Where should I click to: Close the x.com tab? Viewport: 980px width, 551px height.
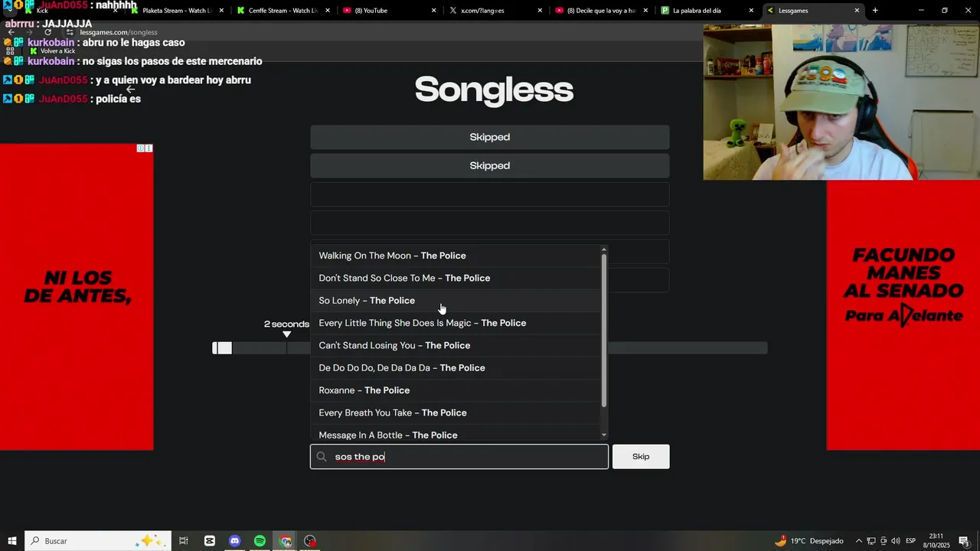540,11
